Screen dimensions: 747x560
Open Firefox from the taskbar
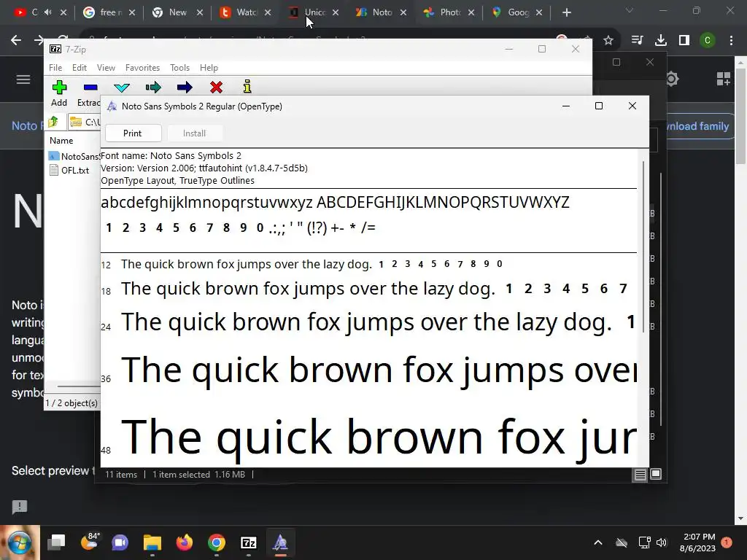click(x=185, y=542)
